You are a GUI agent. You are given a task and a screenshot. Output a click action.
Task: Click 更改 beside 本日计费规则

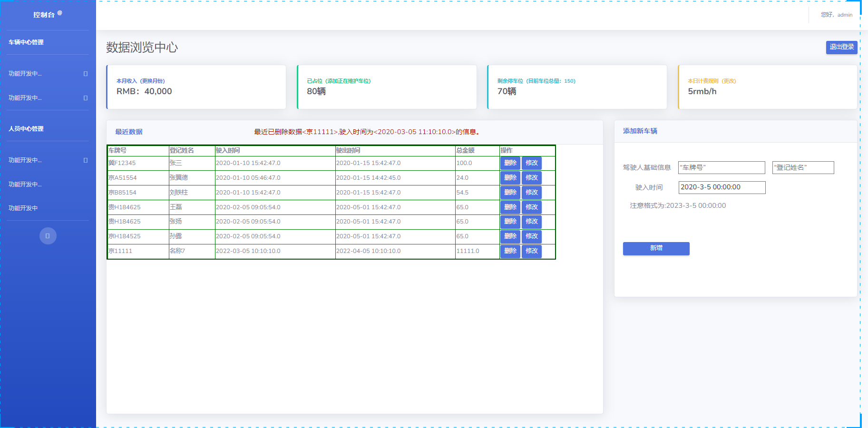pos(728,80)
